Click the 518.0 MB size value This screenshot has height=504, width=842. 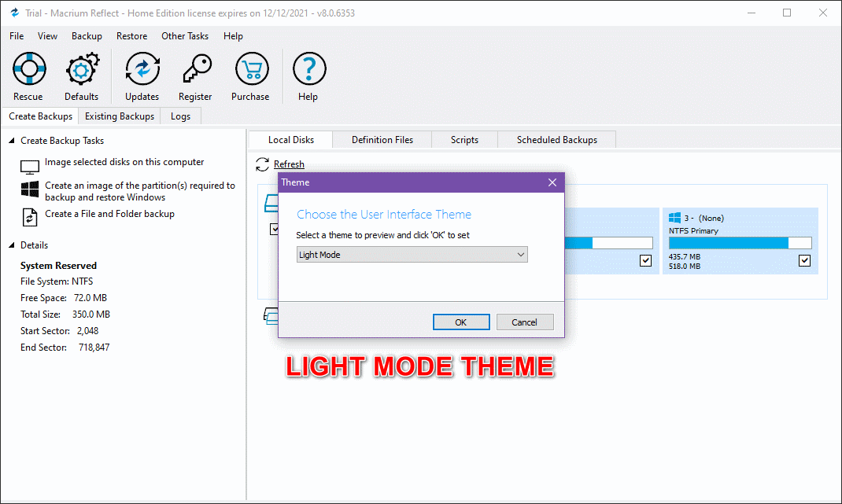pyautogui.click(x=684, y=267)
